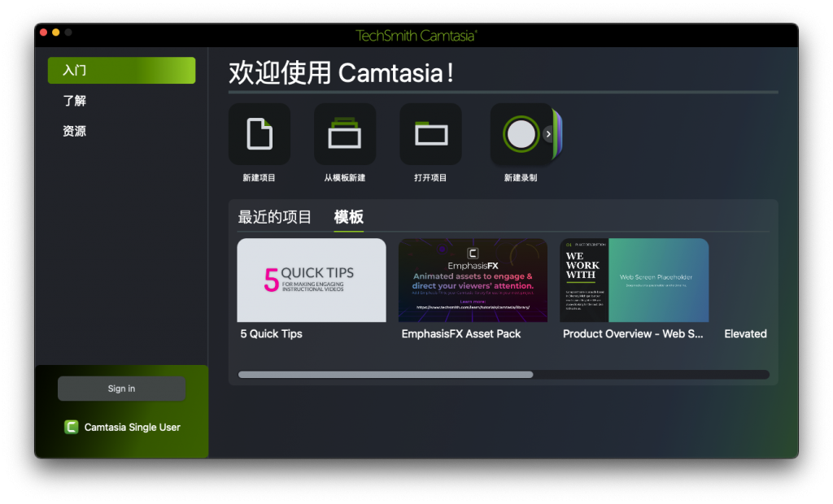Viewport: 833px width, 504px height.
Task: Click the Camtasia logo icon next to Single User
Action: click(x=72, y=427)
